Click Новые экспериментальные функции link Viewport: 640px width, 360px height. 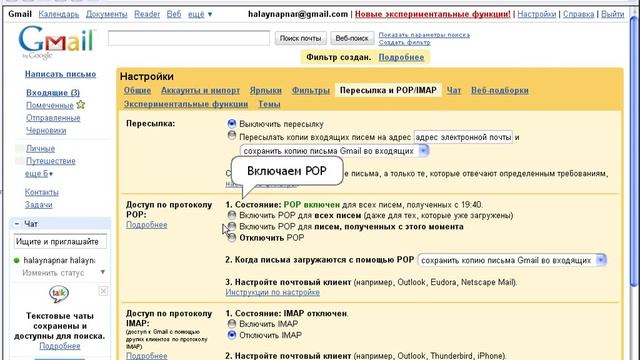point(433,14)
